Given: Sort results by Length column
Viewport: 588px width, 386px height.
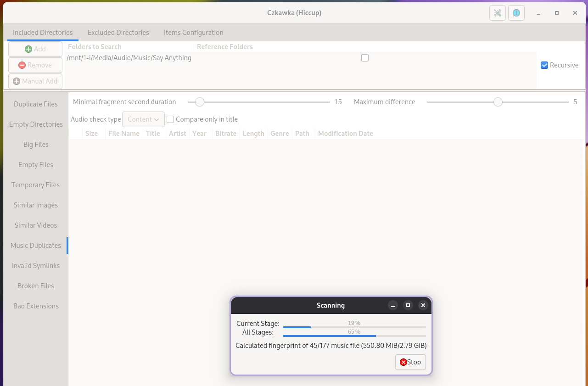Looking at the screenshot, I should [253, 134].
